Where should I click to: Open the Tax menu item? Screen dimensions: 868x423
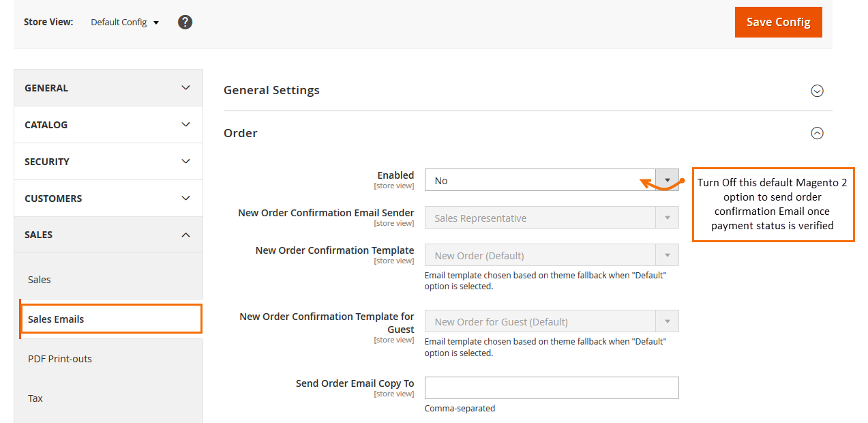[35, 398]
